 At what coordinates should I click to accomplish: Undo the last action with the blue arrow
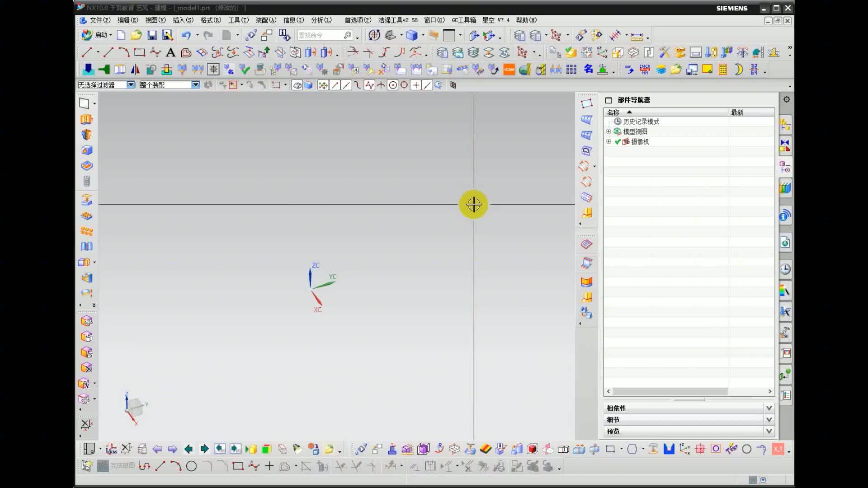pos(186,35)
